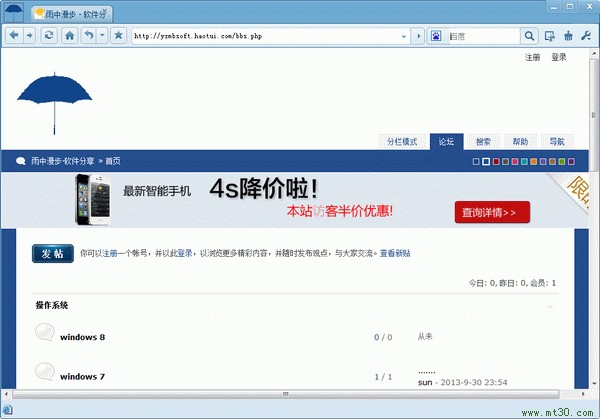600x419 pixels.
Task: Click the browser back arrow button
Action: [14, 36]
